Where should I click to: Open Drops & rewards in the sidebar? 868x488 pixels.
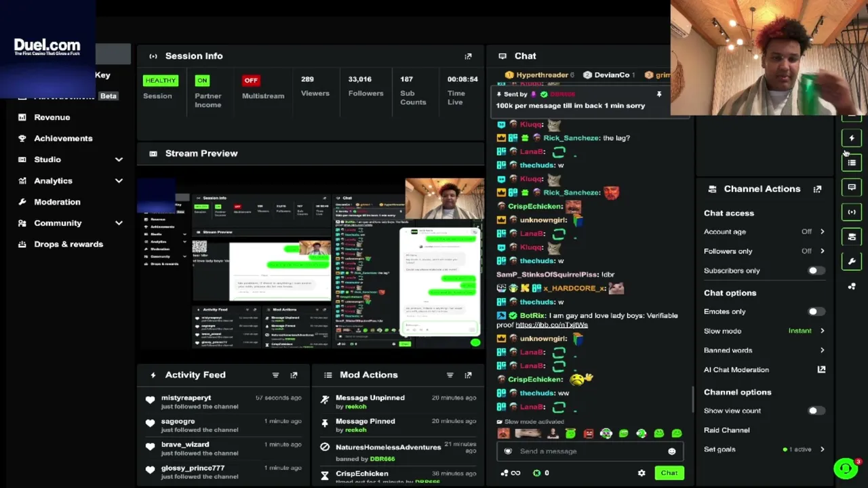(68, 244)
